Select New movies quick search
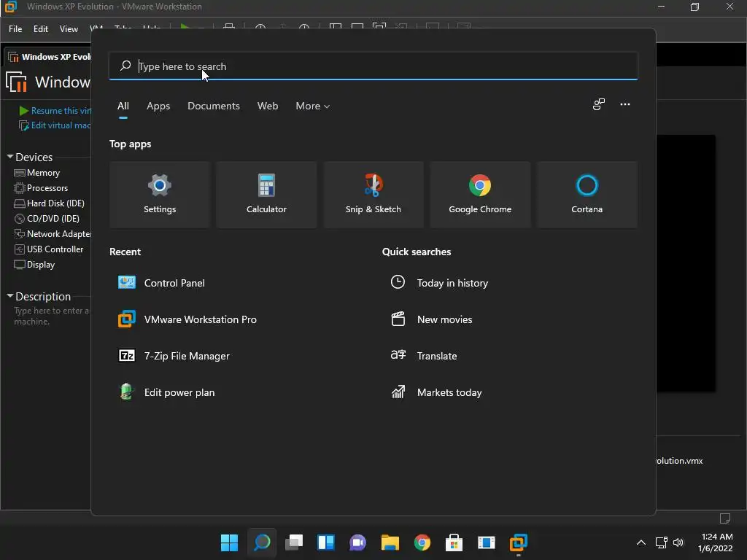Viewport: 747px width, 560px height. [x=432, y=319]
